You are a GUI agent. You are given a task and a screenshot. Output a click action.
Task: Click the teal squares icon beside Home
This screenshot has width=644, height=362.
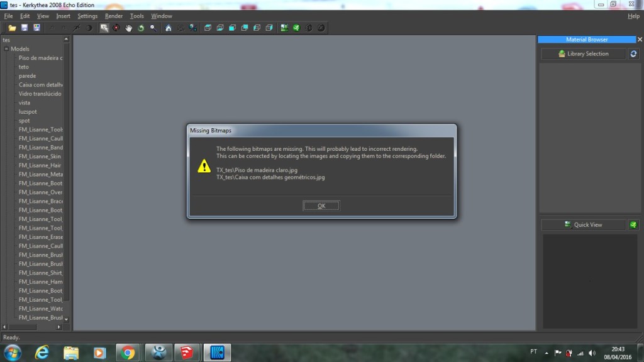(x=192, y=28)
